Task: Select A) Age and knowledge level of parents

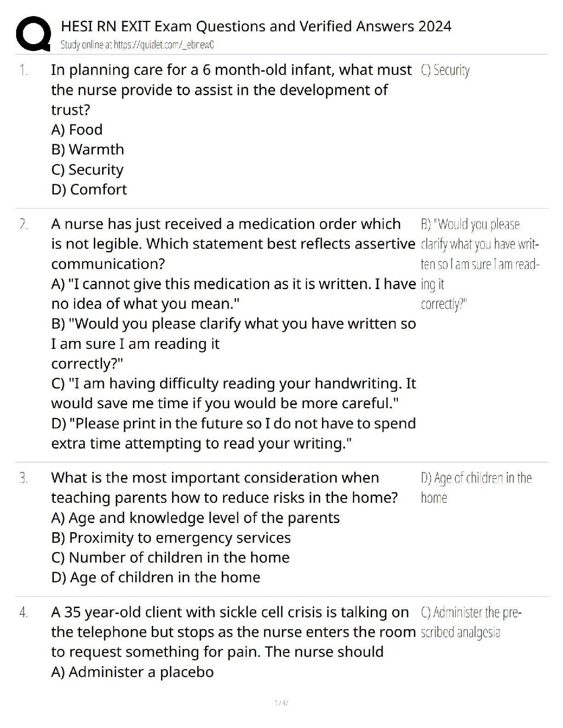Action: (x=195, y=518)
